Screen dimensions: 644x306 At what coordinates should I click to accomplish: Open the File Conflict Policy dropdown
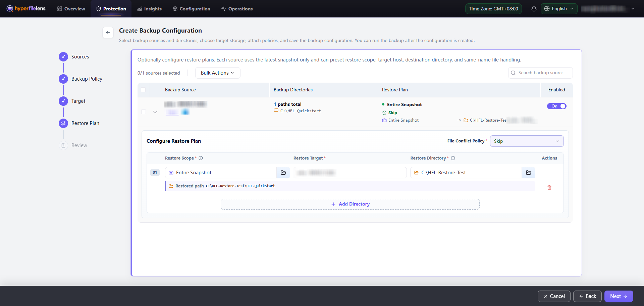pyautogui.click(x=527, y=141)
